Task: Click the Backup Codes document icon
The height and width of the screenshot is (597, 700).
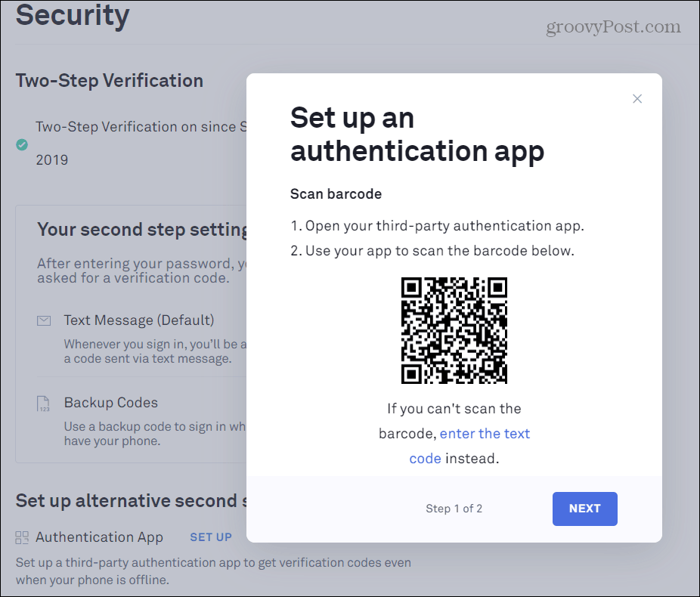Action: [43, 404]
